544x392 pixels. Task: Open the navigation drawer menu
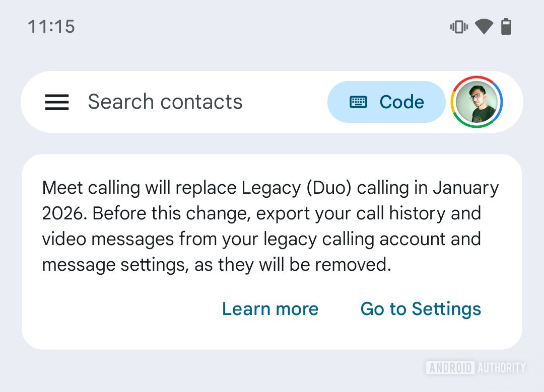coord(57,102)
